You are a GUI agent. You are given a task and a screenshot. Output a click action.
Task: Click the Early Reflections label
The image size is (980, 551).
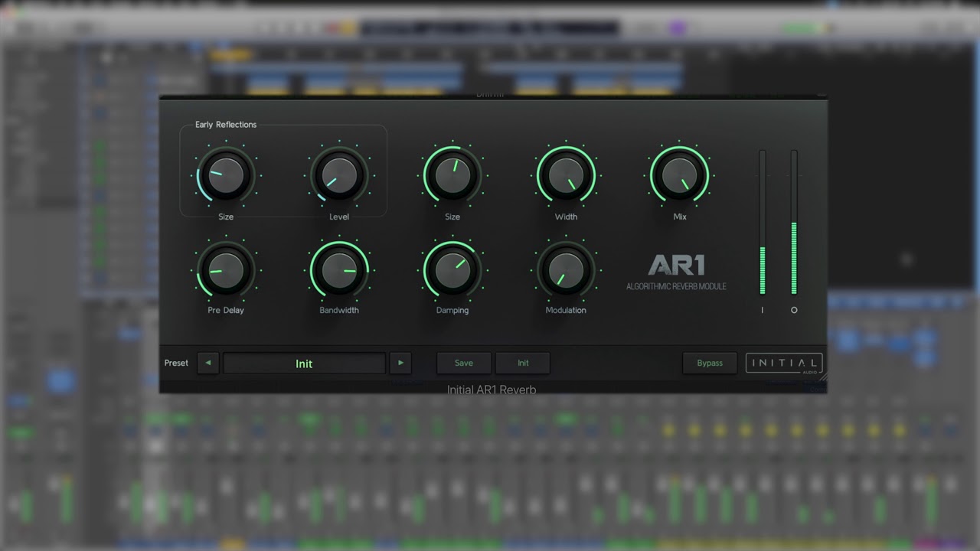[226, 125]
